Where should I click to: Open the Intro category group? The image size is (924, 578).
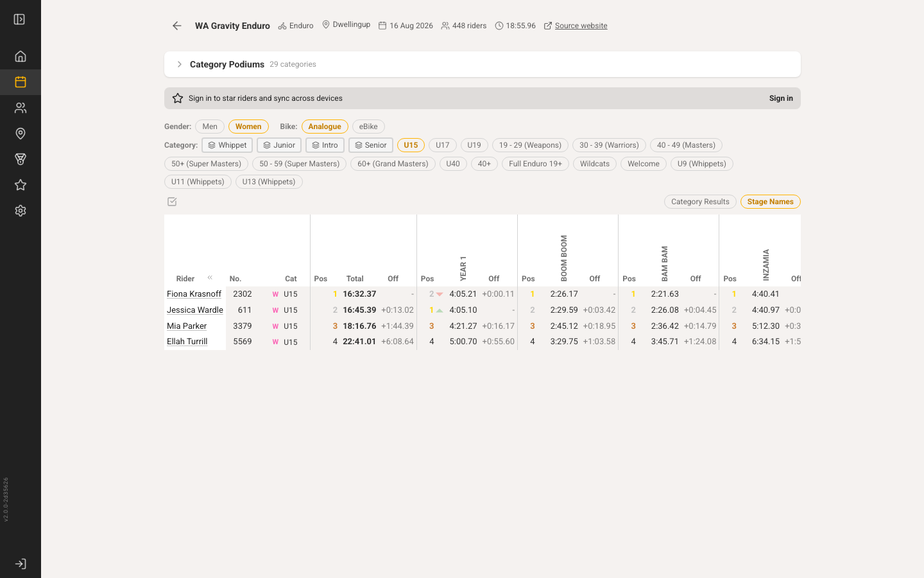coord(325,145)
